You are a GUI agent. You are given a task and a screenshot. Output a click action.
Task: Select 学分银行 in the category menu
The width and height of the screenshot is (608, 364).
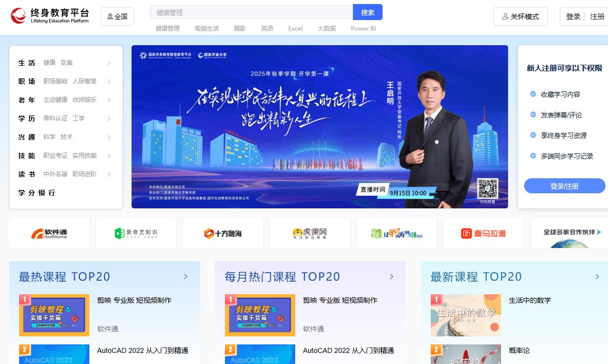coord(37,193)
